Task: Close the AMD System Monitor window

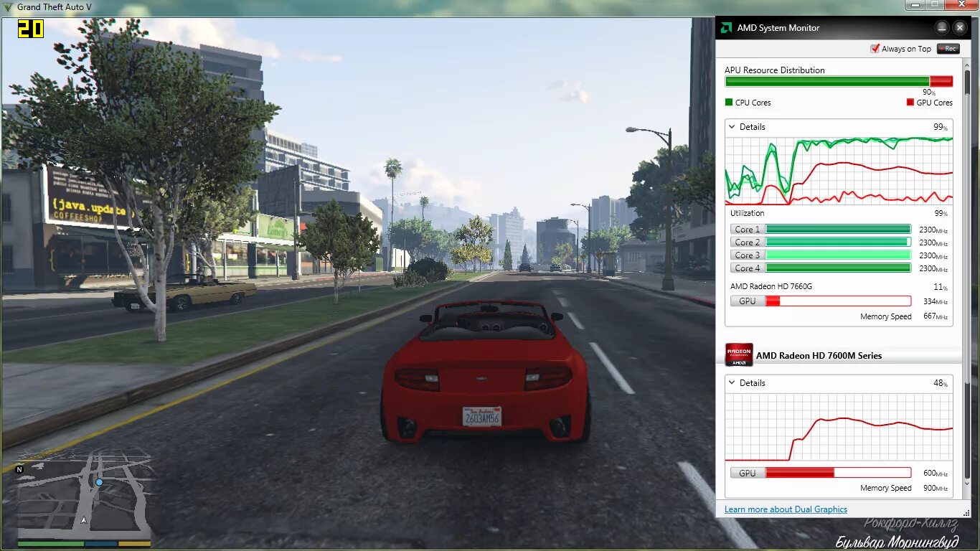Action: coord(961,28)
